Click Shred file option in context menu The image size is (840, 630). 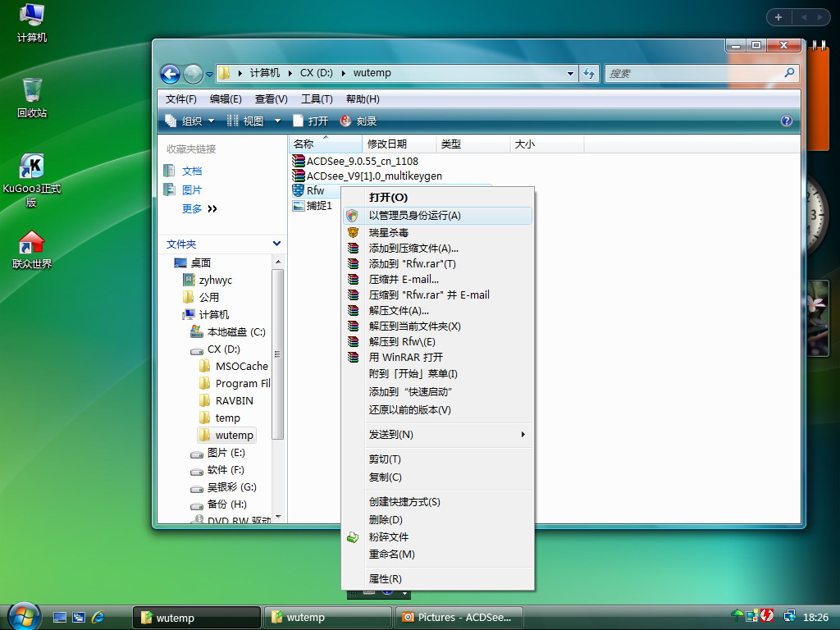click(388, 537)
